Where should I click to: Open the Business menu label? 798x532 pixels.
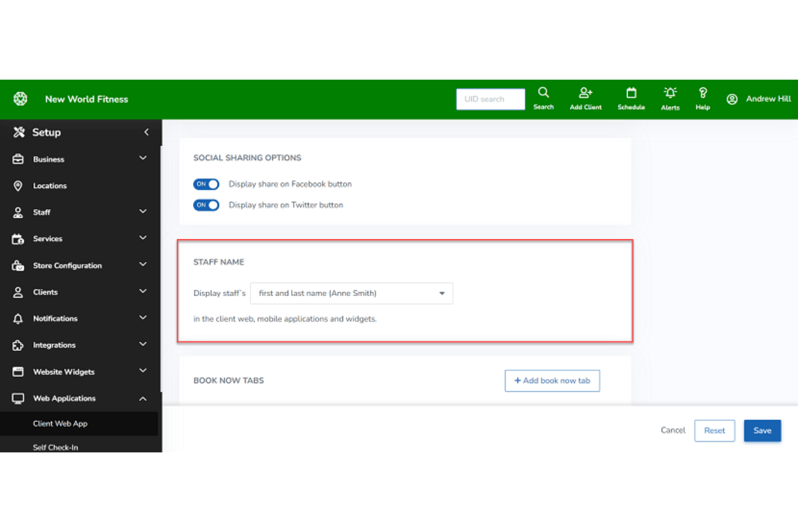pos(49,160)
